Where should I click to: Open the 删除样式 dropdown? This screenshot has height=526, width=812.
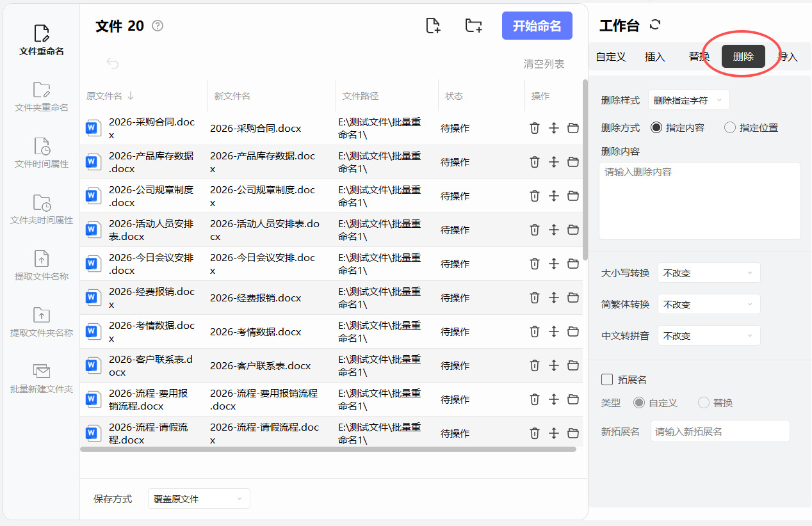[688, 100]
